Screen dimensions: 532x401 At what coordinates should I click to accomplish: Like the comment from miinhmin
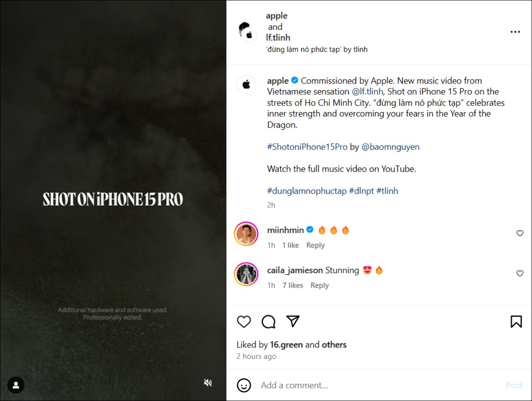(x=520, y=234)
